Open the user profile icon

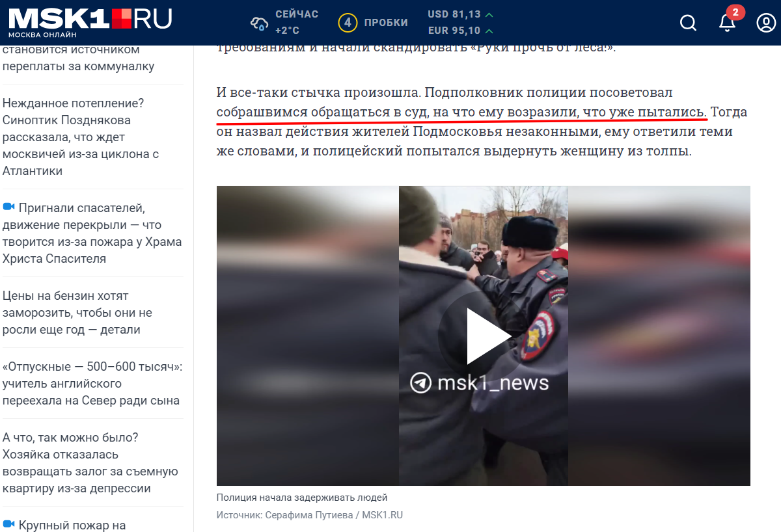(766, 23)
